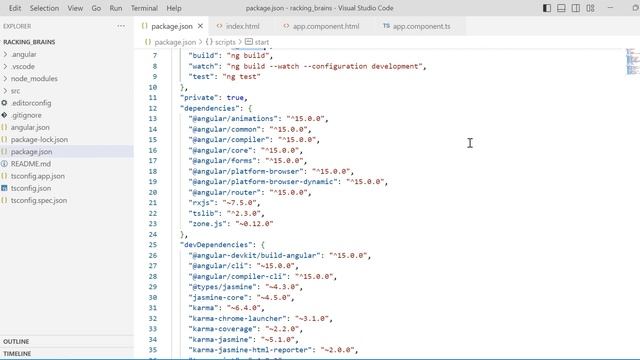Click "zone.js" key on line 23
The height and width of the screenshot is (360, 640).
(207, 224)
